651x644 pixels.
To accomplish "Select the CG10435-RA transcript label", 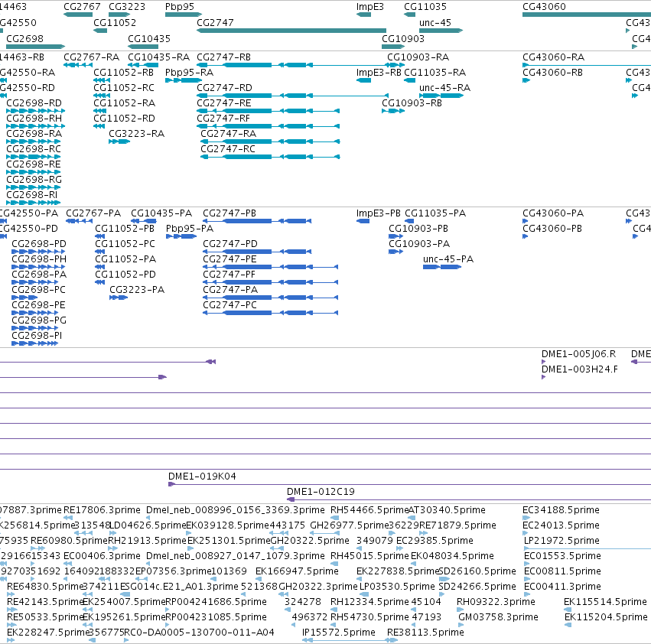I will pos(158,57).
